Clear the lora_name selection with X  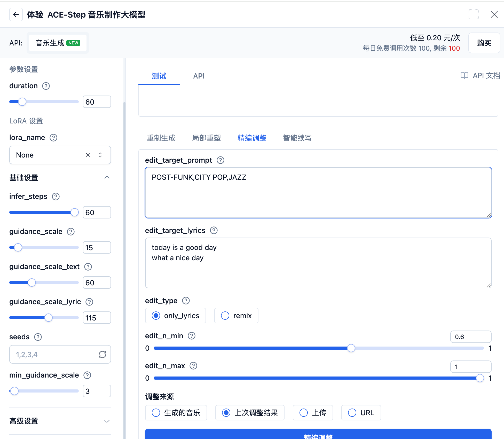tap(88, 155)
